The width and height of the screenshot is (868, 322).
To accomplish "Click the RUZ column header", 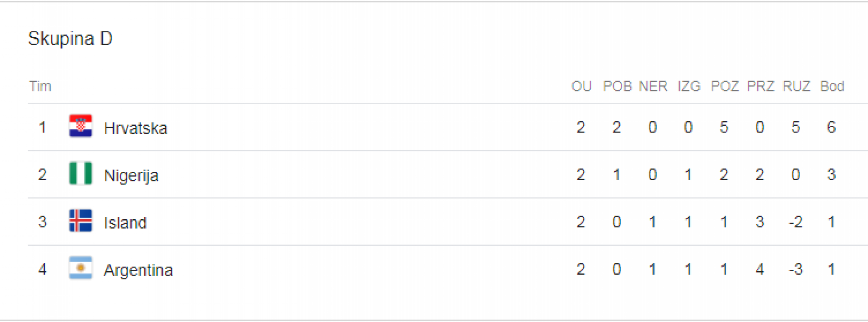I will click(x=796, y=86).
